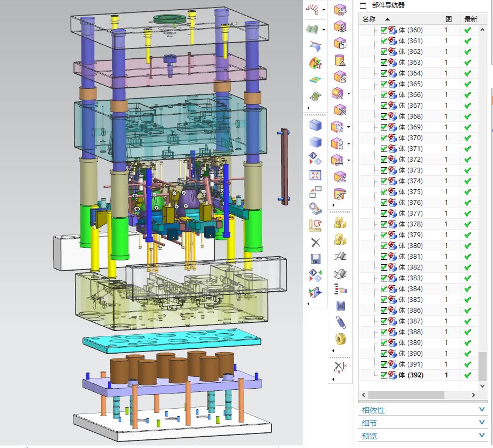Click the sheet metal bend step icon
The image size is (493, 448).
tap(340, 257)
